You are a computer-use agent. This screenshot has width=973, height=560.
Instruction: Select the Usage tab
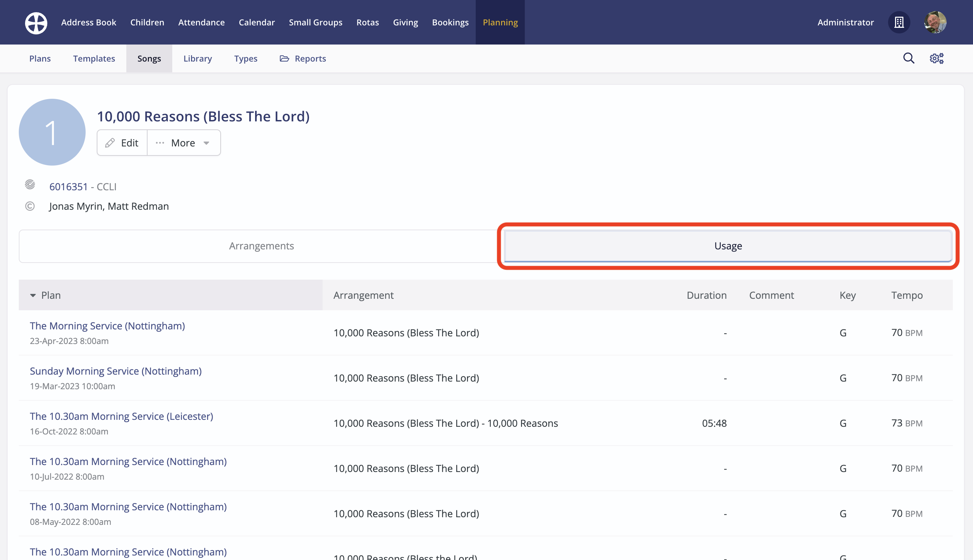click(x=728, y=246)
